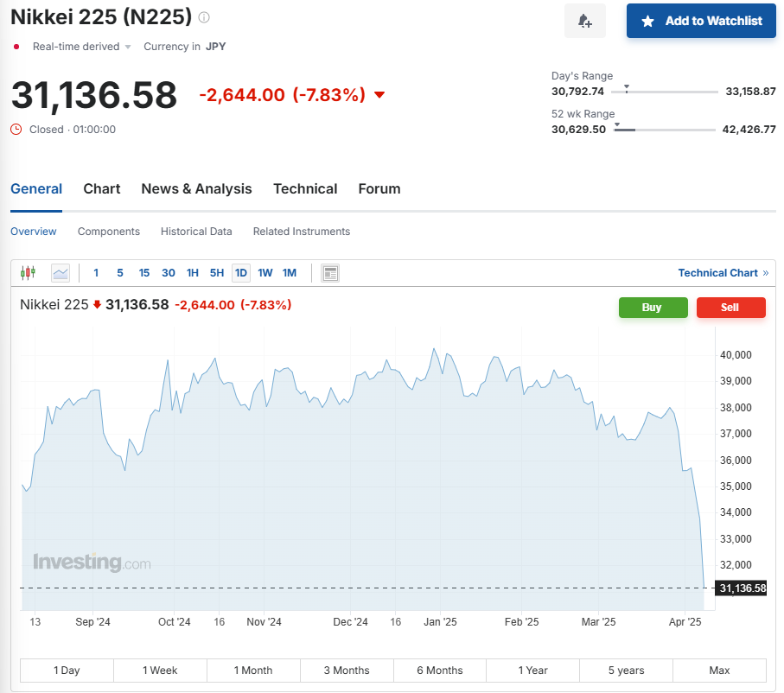
Task: Select the 1H chart interval
Action: (193, 273)
